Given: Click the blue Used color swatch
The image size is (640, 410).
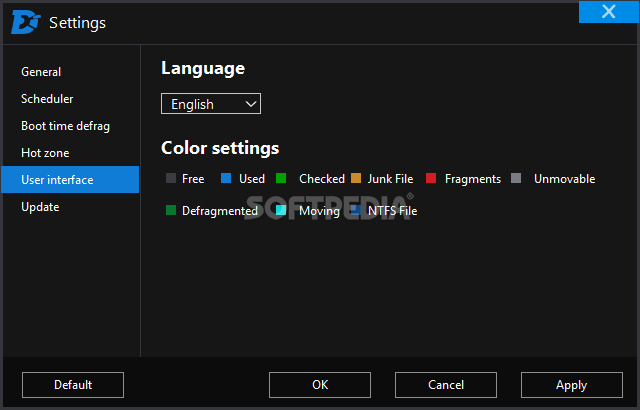Looking at the screenshot, I should point(226,178).
